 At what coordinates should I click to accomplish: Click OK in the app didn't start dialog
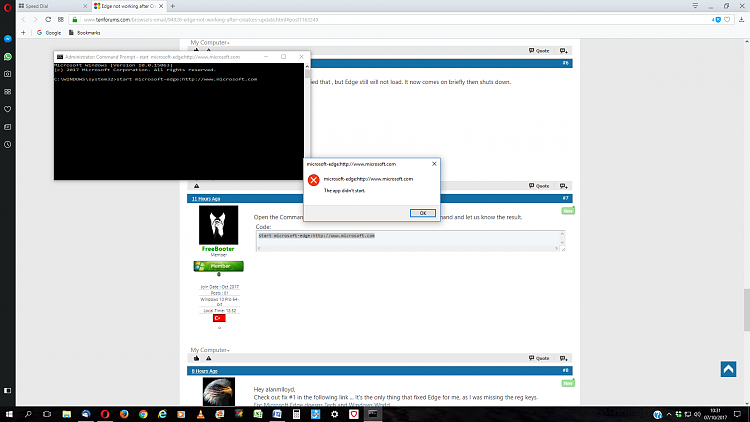pyautogui.click(x=422, y=213)
